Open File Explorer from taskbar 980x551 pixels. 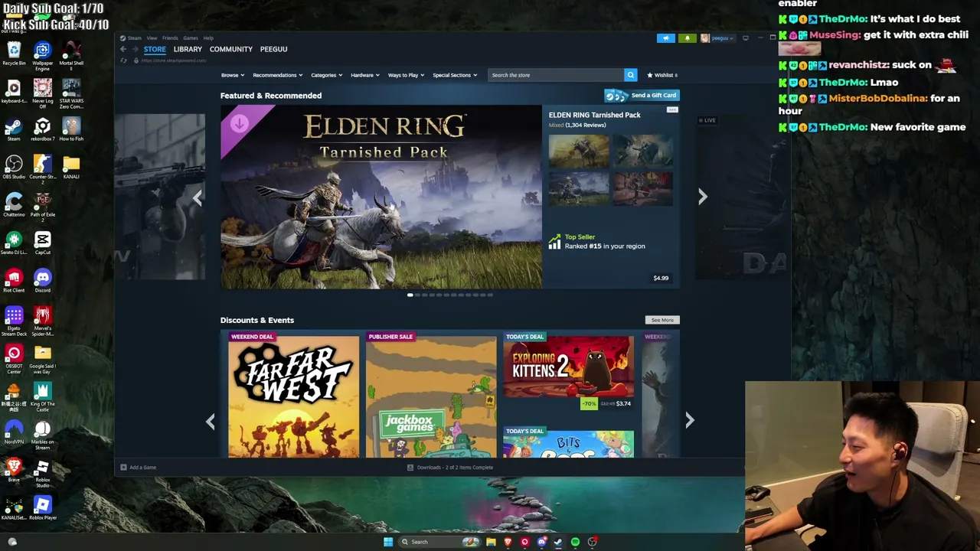tap(491, 542)
